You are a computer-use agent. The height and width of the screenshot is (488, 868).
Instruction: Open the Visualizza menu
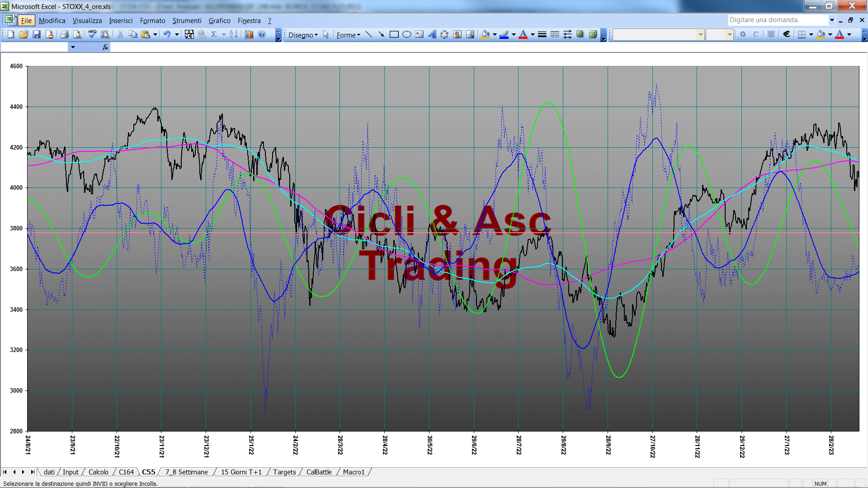pyautogui.click(x=87, y=20)
